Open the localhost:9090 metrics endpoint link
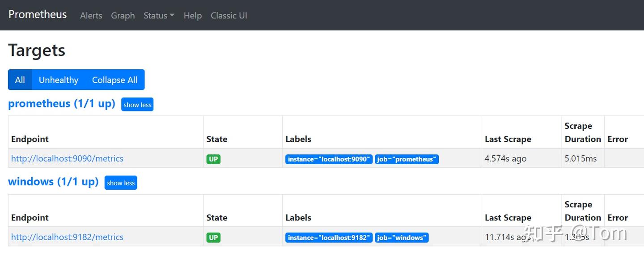Viewport: 644px width, 259px height. pos(67,158)
